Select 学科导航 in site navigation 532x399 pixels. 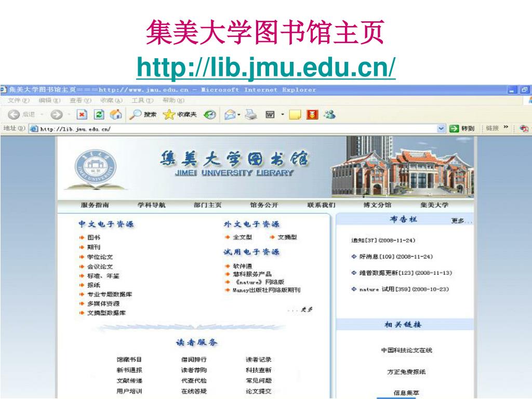[x=151, y=205]
